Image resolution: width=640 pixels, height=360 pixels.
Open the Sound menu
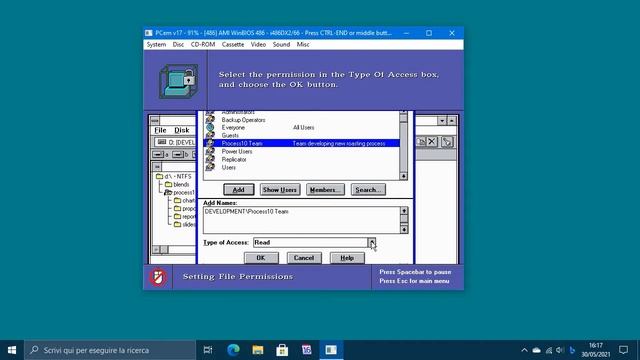[281, 44]
